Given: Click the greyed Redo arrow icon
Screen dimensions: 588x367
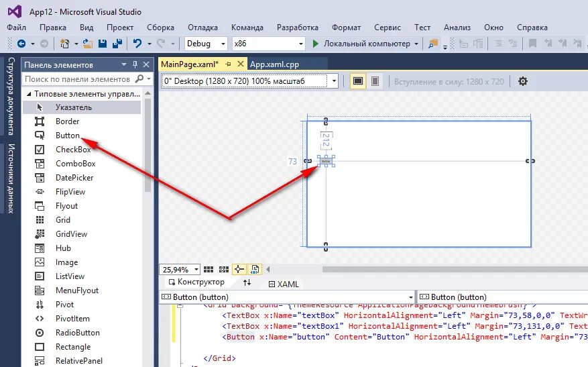Looking at the screenshot, I should click(161, 44).
